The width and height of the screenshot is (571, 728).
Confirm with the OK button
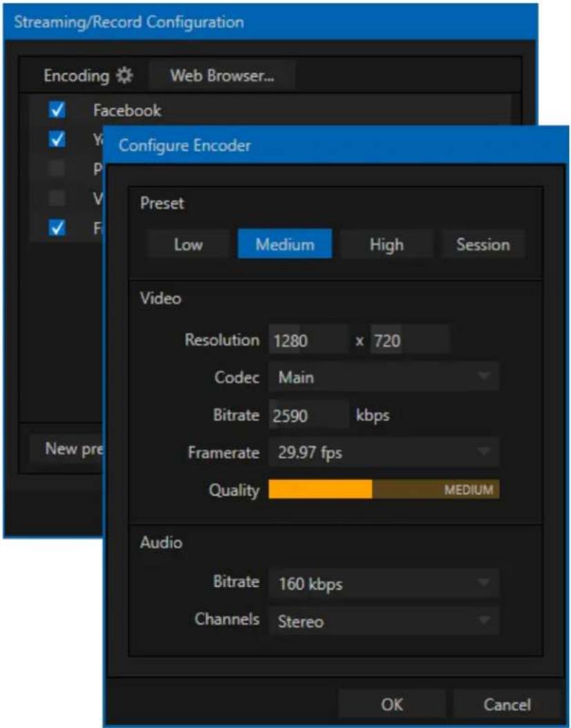click(392, 704)
